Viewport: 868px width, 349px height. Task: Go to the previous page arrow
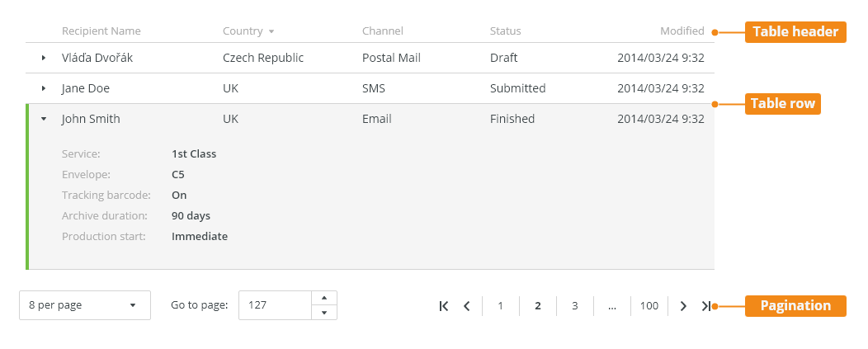[x=467, y=306]
